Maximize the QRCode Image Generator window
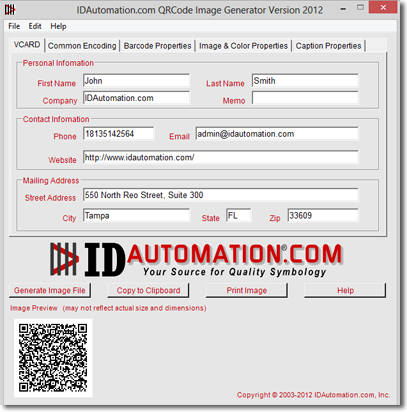 (x=360, y=8)
